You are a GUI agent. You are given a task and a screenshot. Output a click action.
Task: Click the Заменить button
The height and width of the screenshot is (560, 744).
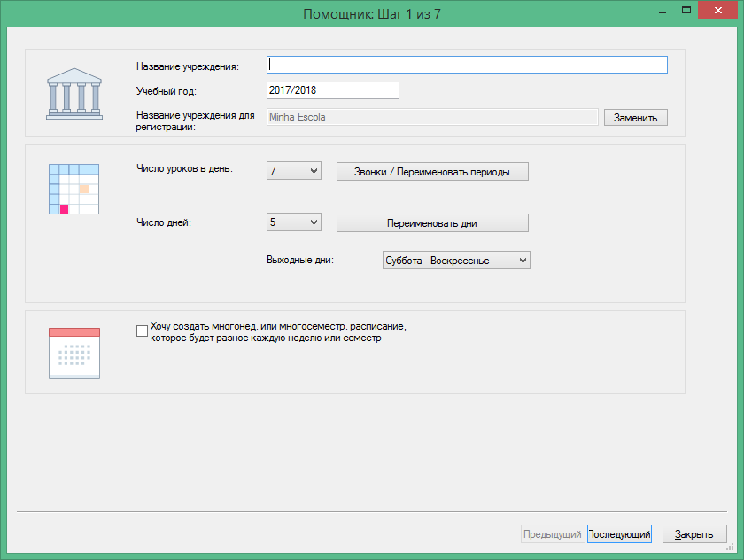point(635,117)
